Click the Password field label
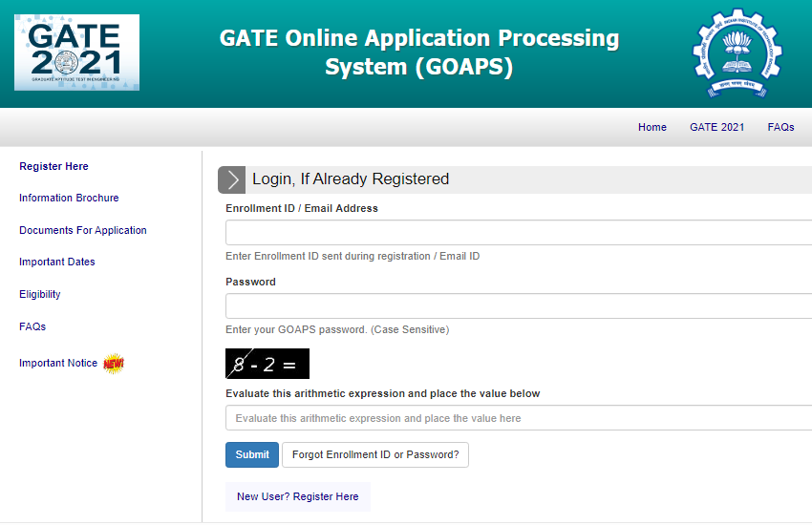This screenshot has width=812, height=525. (x=250, y=282)
